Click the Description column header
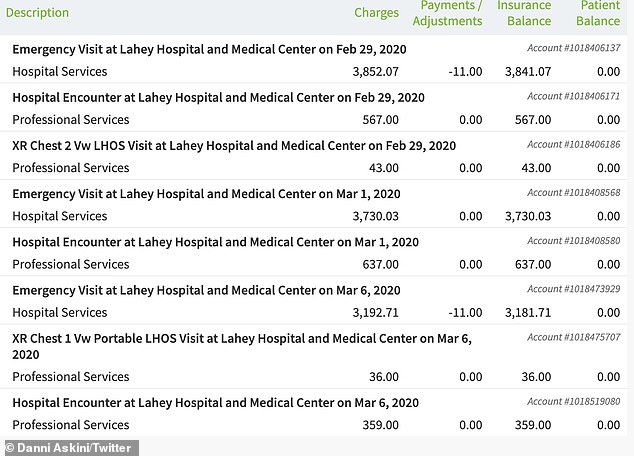Screen dimensions: 634x456 pos(38,13)
